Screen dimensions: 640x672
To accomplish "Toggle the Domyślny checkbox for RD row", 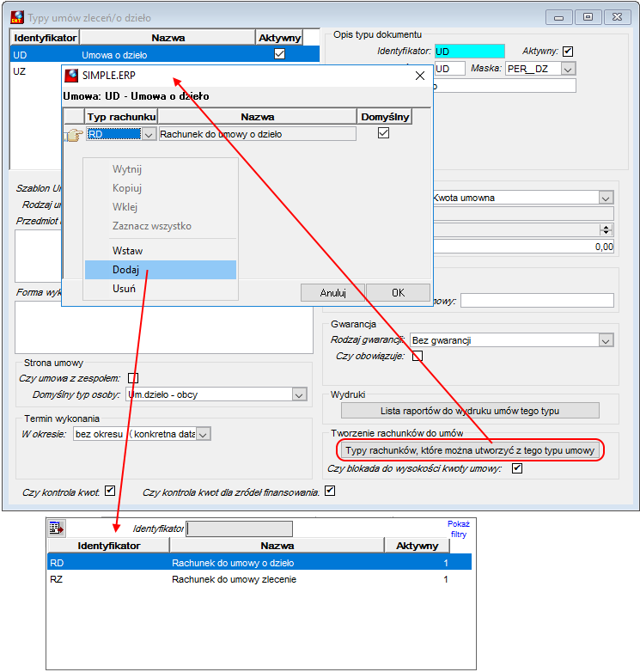I will (383, 133).
